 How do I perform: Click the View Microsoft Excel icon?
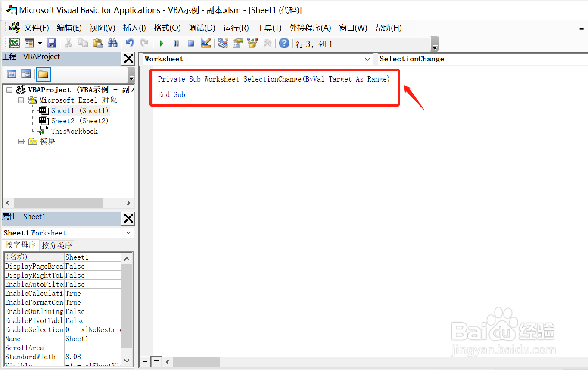(15, 43)
